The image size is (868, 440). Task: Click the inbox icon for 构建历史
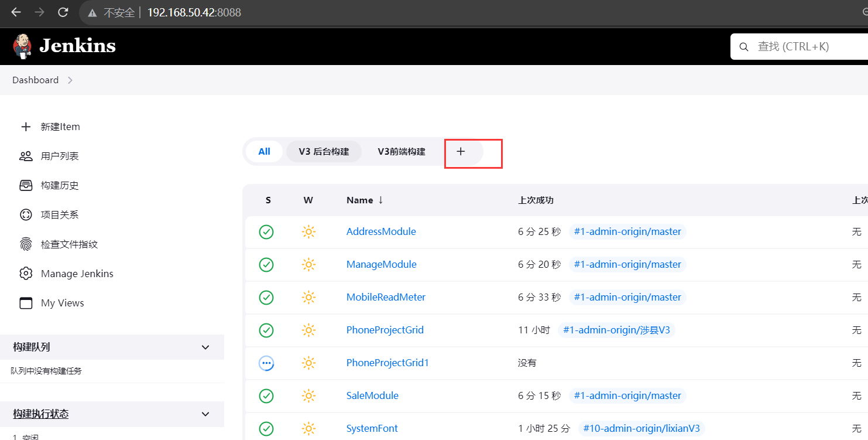(x=26, y=185)
